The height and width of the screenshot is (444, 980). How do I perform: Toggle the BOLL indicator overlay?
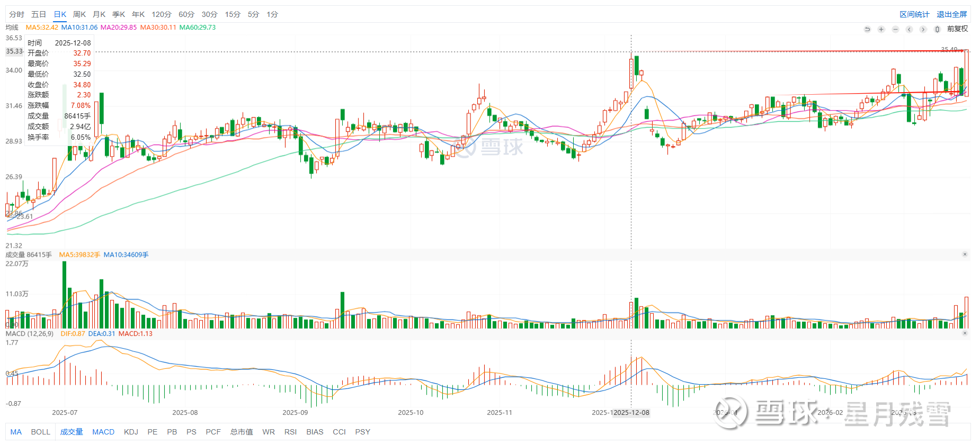pyautogui.click(x=40, y=432)
